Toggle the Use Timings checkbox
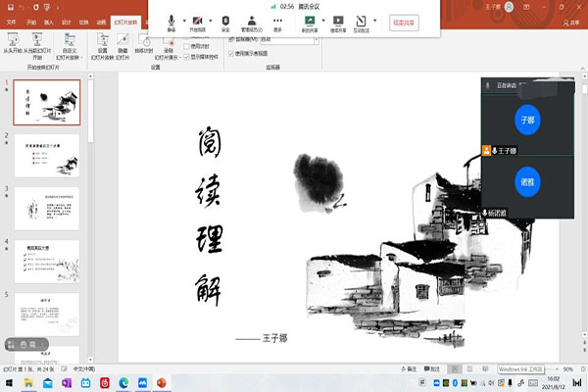 click(187, 46)
